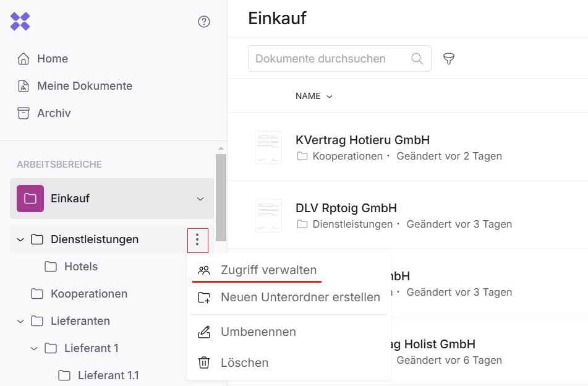
Task: Collapse the Lieferant 1 subfolder
Action: pos(34,348)
